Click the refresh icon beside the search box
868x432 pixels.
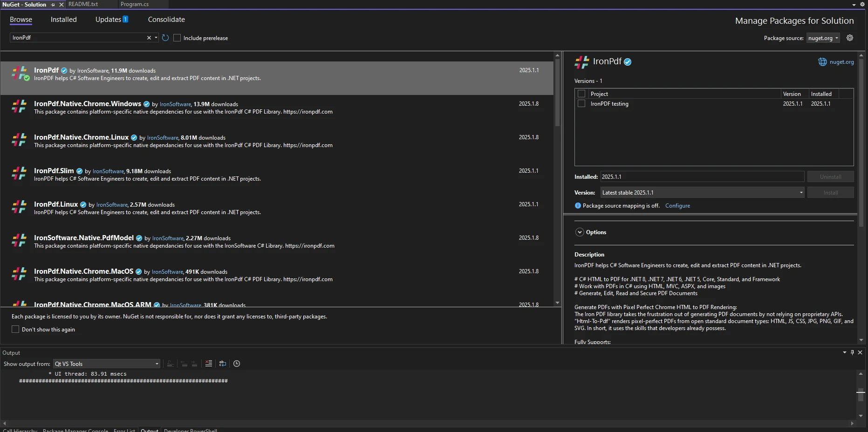165,38
